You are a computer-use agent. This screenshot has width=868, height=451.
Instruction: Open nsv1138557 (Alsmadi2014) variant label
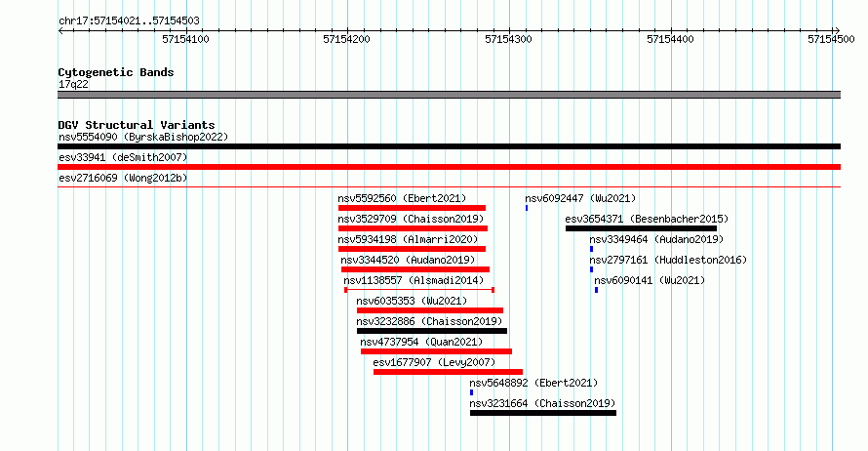point(414,280)
